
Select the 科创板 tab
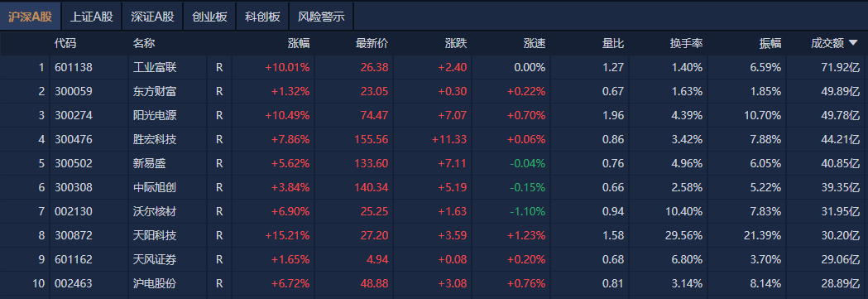tap(262, 17)
